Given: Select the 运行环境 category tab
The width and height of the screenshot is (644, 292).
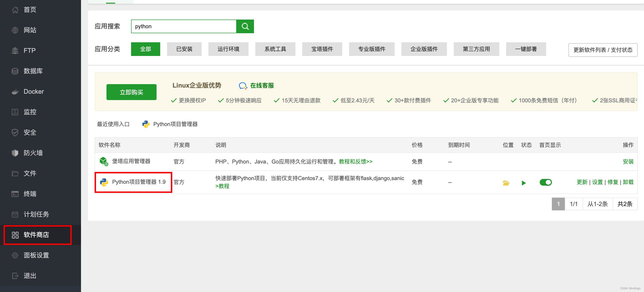Looking at the screenshot, I should pos(228,49).
